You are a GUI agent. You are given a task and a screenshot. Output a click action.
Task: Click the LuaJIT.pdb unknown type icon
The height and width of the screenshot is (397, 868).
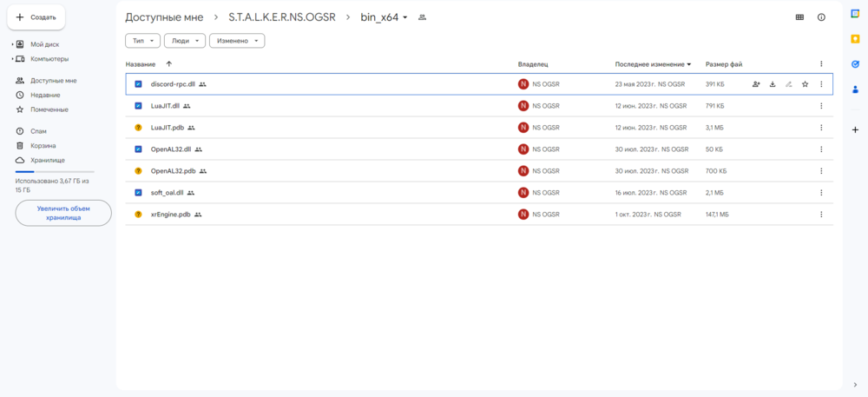pyautogui.click(x=138, y=128)
